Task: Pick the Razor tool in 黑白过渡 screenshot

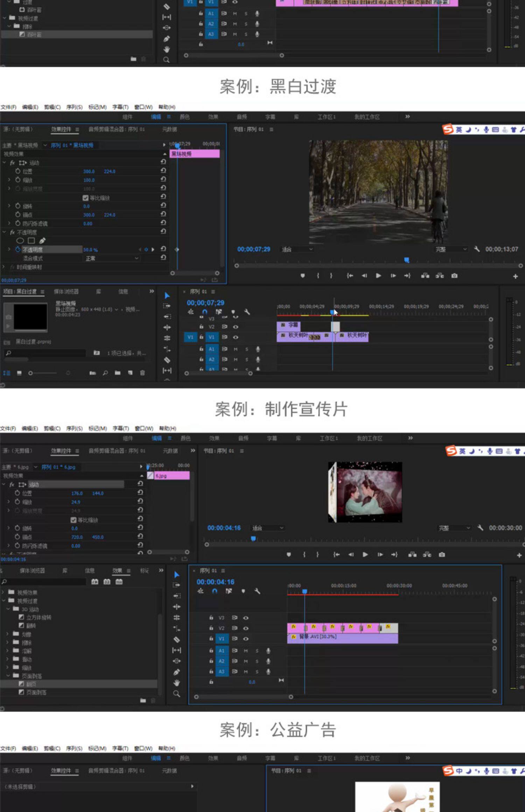Action: click(x=167, y=360)
